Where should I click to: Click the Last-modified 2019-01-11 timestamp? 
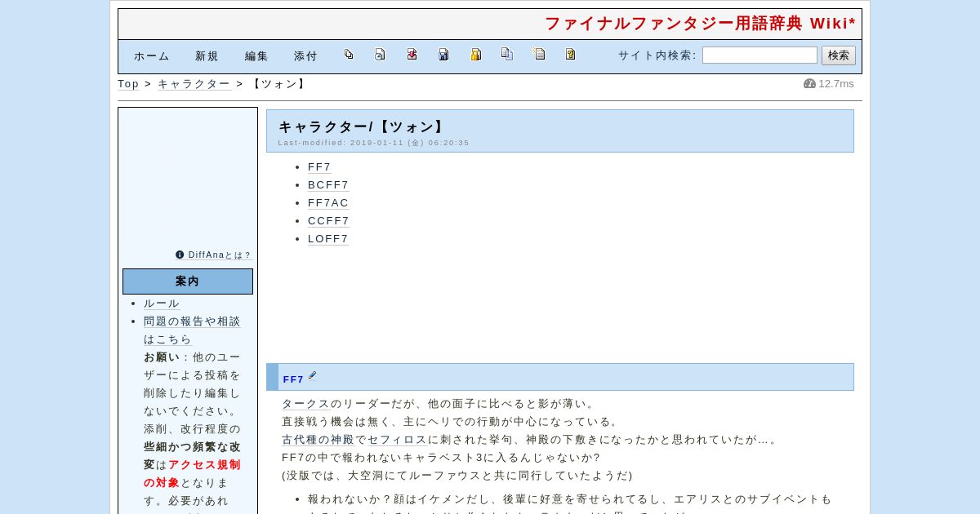(374, 143)
